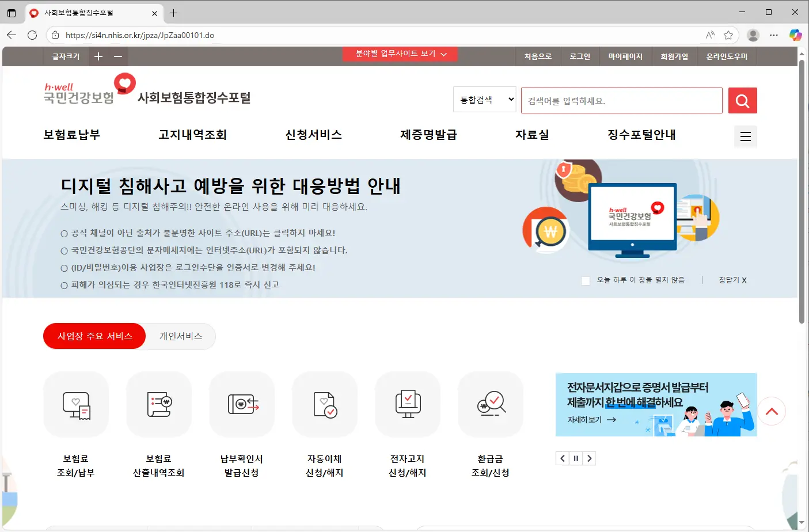Advance carousel with next arrow
This screenshot has width=809, height=532.
590,458
